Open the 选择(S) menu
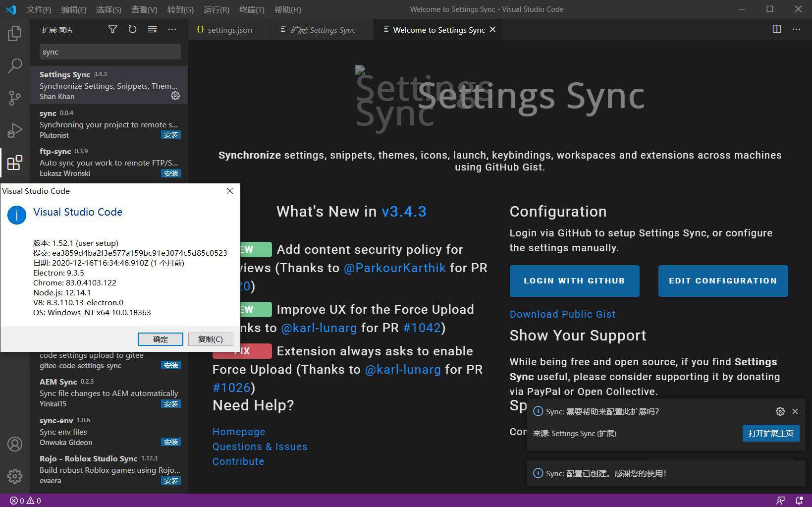Image resolution: width=812 pixels, height=507 pixels. click(108, 9)
